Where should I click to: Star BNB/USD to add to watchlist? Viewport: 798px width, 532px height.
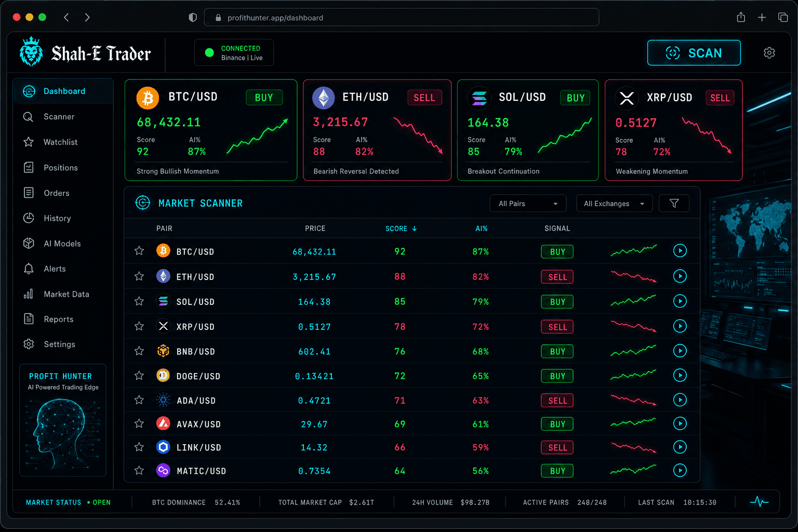[139, 351]
